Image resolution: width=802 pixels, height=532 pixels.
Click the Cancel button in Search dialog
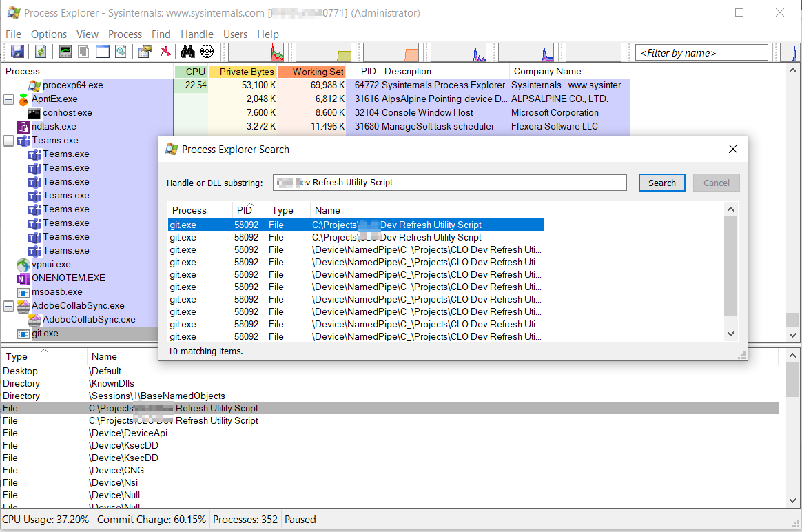coord(716,183)
